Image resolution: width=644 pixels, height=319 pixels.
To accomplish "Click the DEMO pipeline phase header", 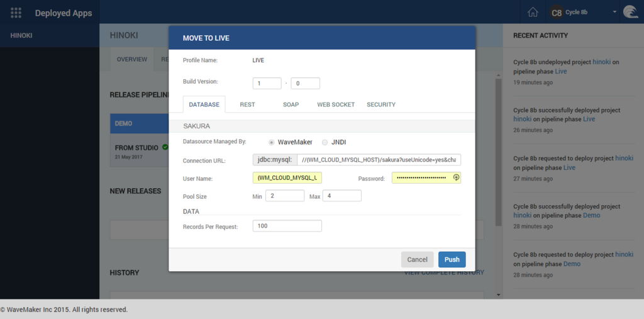I will click(139, 123).
